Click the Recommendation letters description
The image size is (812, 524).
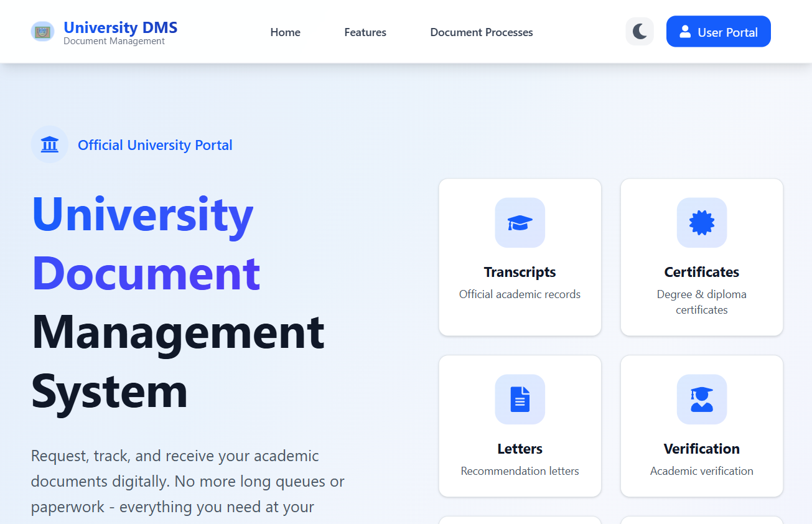pos(520,471)
